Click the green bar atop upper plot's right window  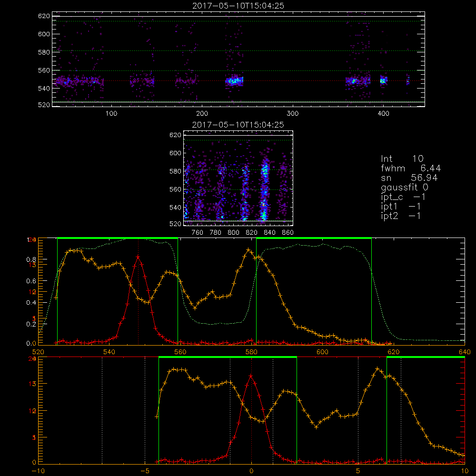click(x=314, y=238)
